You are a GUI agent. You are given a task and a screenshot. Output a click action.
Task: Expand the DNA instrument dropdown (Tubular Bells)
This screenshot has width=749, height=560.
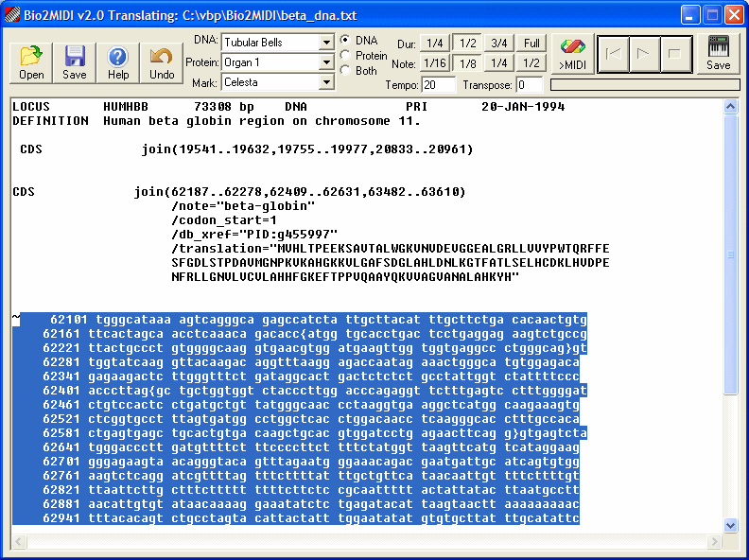[x=326, y=43]
